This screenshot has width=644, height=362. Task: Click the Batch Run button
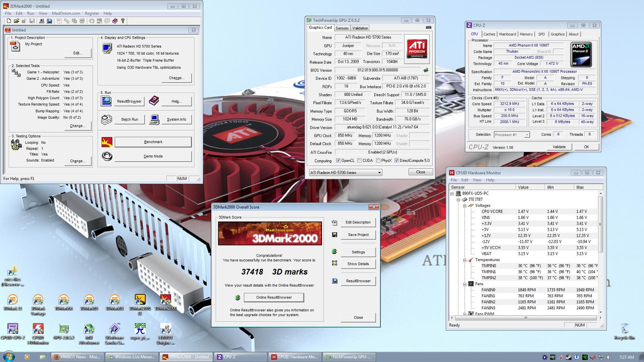(130, 120)
